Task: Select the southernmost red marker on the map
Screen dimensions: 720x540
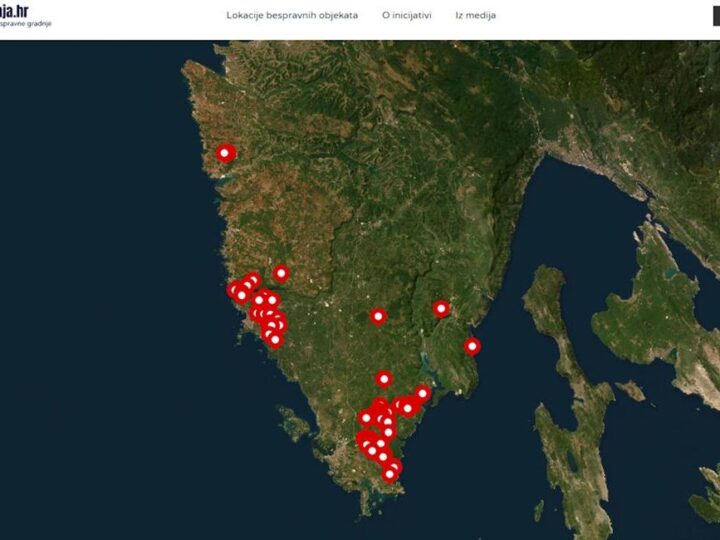Action: click(x=390, y=475)
